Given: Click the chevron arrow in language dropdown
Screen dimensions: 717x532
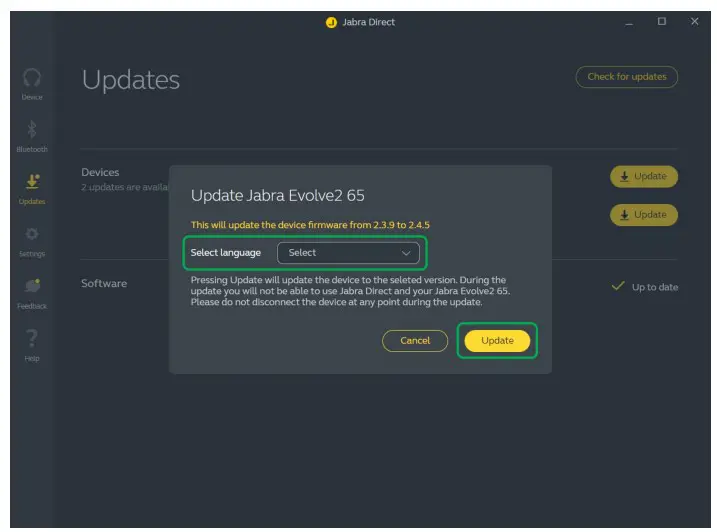Looking at the screenshot, I should (406, 253).
